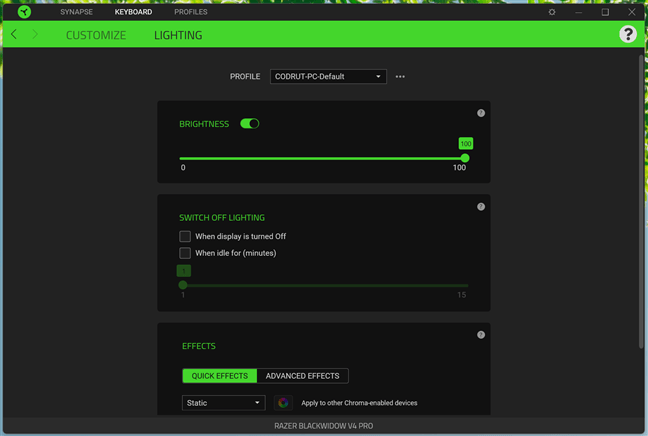Image resolution: width=648 pixels, height=436 pixels.
Task: Click the Chroma sync color wheel icon
Action: (x=283, y=403)
